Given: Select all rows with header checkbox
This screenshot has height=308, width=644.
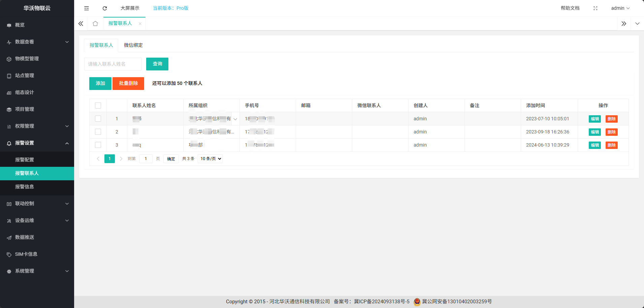Looking at the screenshot, I should point(98,105).
